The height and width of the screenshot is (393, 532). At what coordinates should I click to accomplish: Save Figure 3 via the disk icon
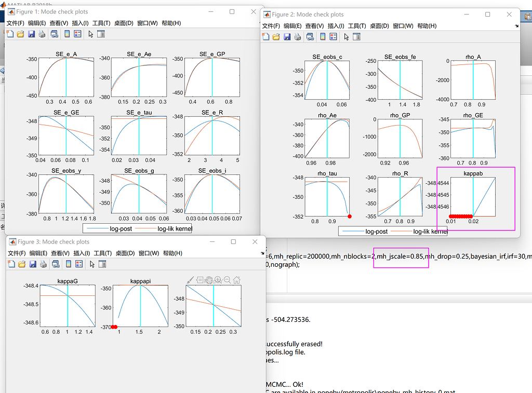(32, 264)
